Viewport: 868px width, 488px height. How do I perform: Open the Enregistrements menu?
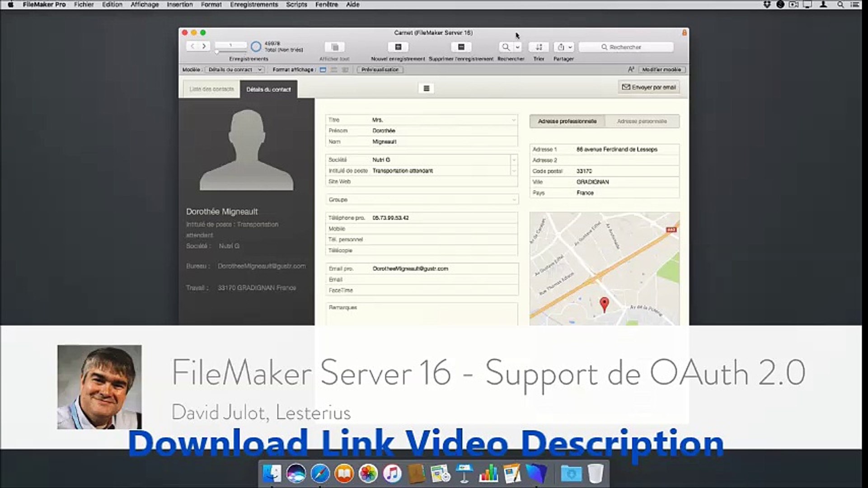[x=254, y=5]
